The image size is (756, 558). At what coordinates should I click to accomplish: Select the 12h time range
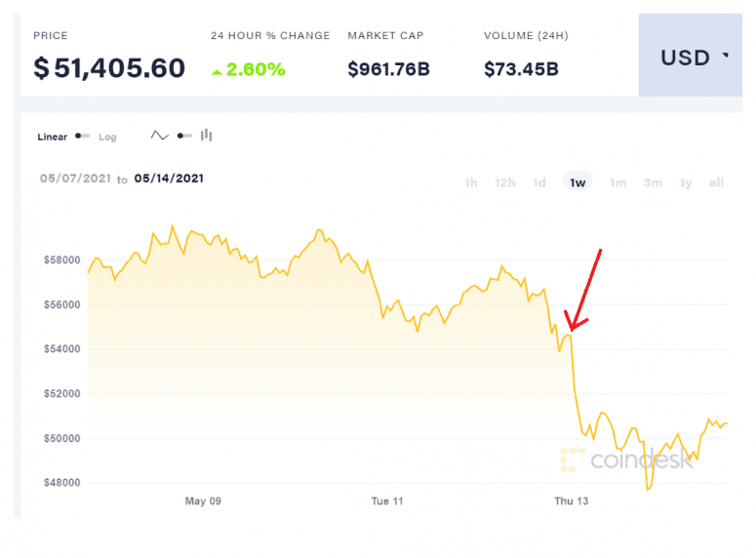(505, 182)
